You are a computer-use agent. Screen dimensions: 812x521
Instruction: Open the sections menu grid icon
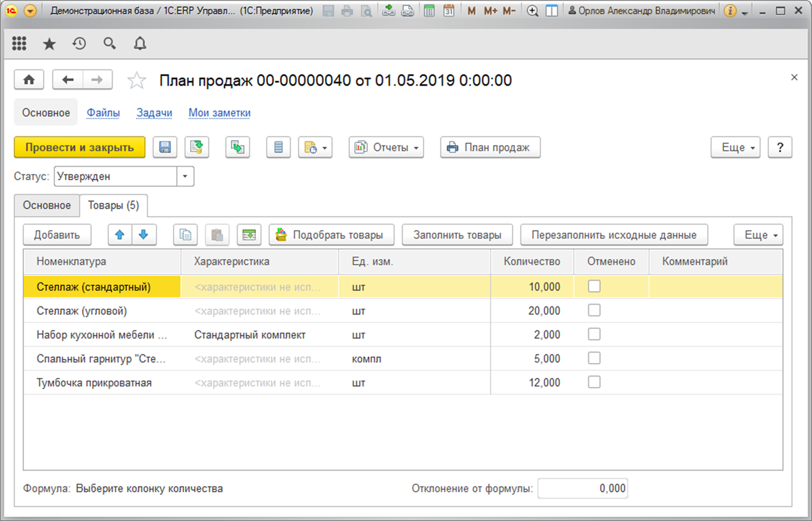tap(19, 44)
